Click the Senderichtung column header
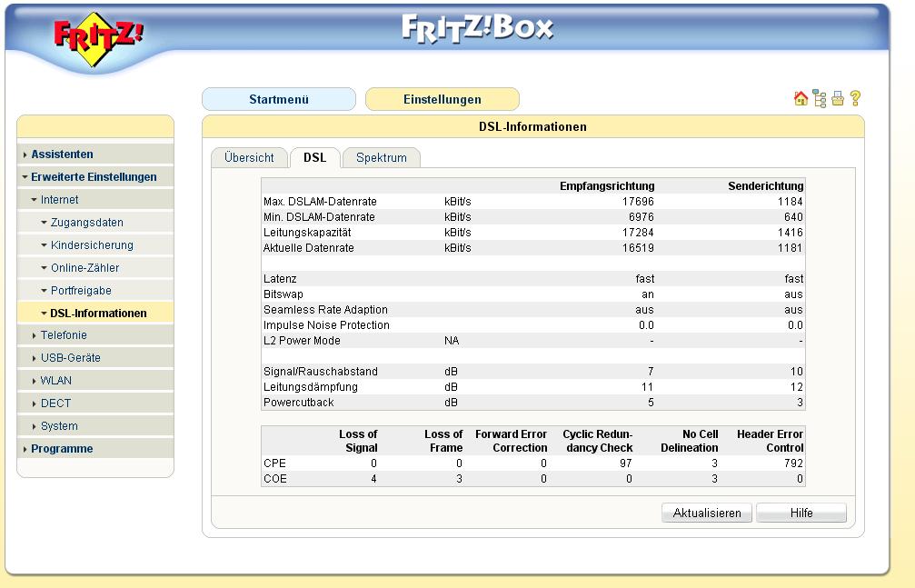The image size is (915, 588). (x=766, y=186)
